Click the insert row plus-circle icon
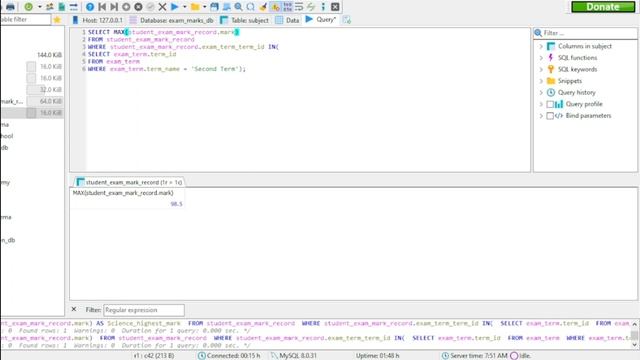The height and width of the screenshot is (360, 640). coord(126,7)
